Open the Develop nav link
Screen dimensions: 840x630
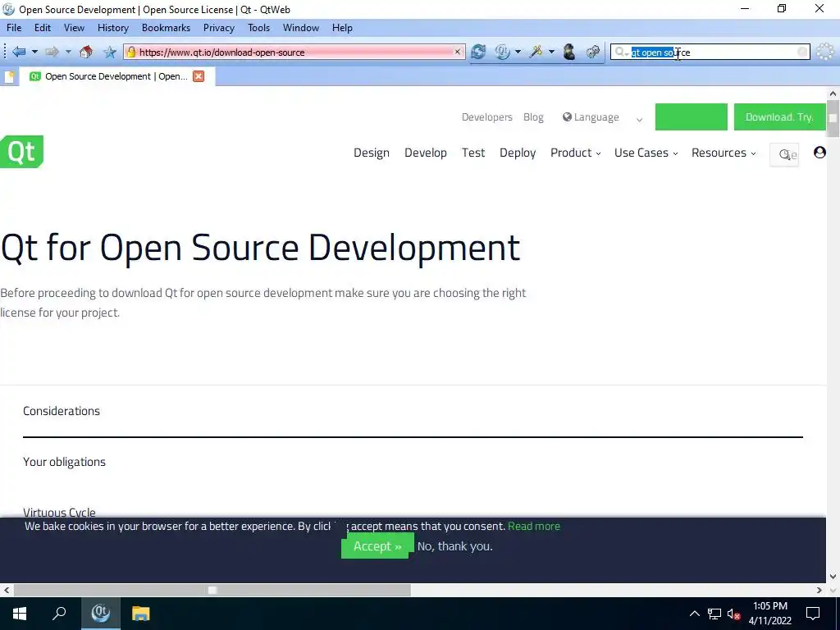pyautogui.click(x=426, y=153)
